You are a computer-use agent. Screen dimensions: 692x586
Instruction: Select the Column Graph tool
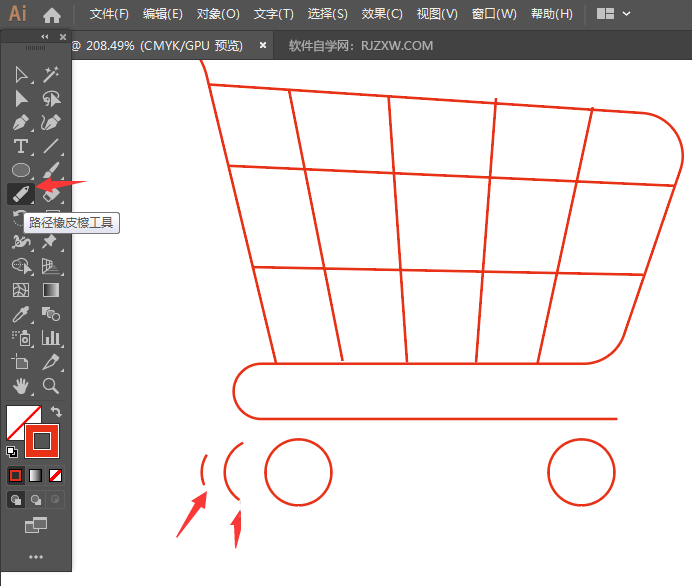(x=51, y=338)
